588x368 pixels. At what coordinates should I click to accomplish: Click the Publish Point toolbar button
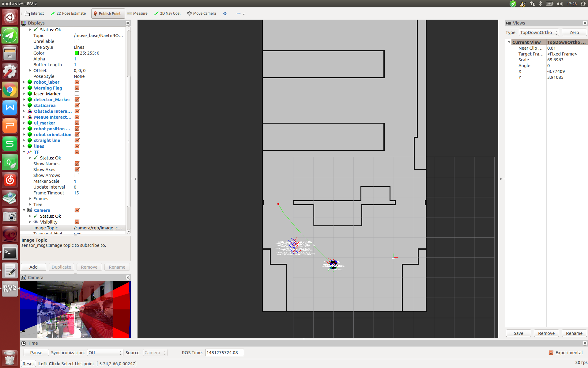click(108, 13)
